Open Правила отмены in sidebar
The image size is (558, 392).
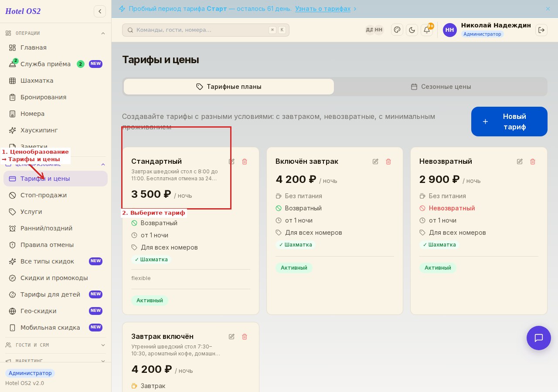[55, 245]
